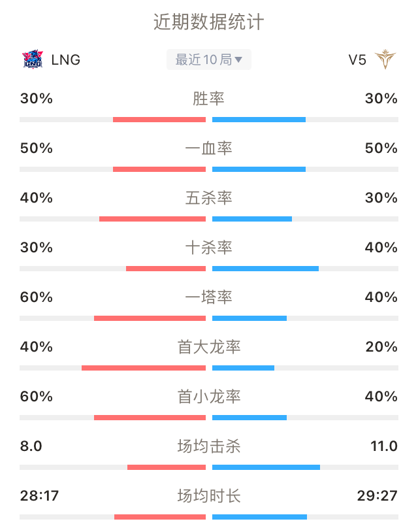Click V5's blue 场均击杀 bar
This screenshot has height=532, width=418.
[266, 467]
